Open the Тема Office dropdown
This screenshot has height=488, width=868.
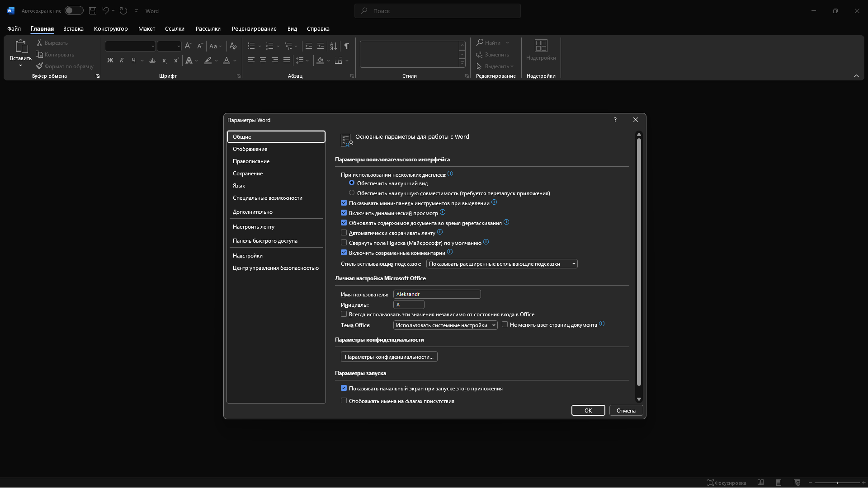pyautogui.click(x=445, y=325)
